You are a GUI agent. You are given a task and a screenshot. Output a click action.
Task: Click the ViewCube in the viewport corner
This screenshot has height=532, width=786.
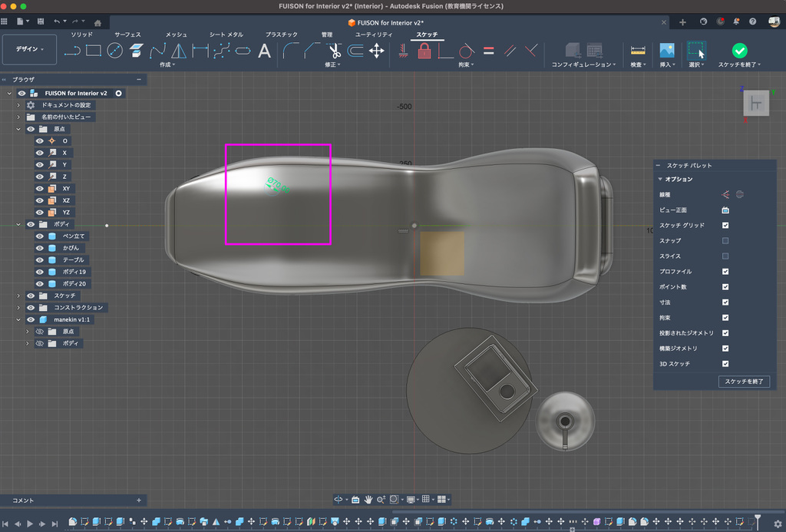coord(756,104)
